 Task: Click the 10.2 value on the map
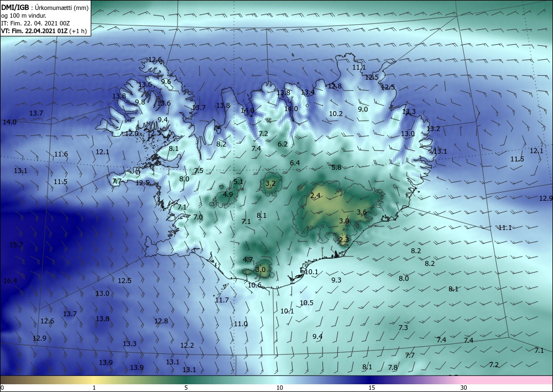tap(336, 113)
